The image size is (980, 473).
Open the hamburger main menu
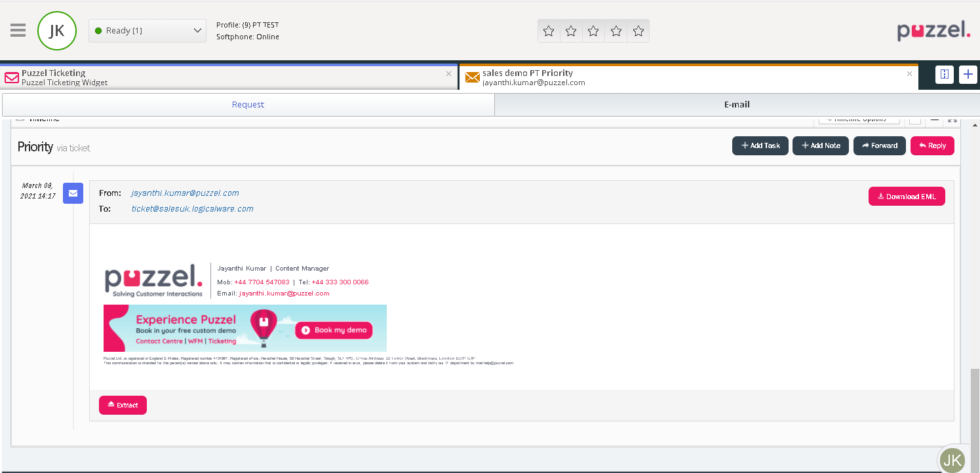tap(18, 30)
